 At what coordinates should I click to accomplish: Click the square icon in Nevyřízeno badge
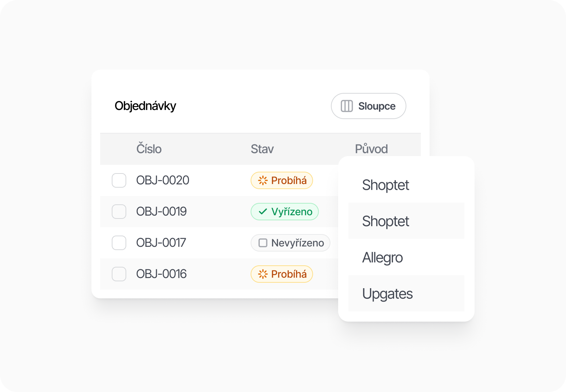[x=263, y=243]
